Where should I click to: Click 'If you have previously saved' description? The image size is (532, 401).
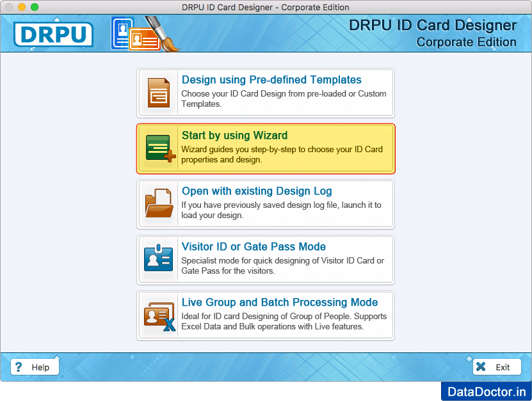281,210
